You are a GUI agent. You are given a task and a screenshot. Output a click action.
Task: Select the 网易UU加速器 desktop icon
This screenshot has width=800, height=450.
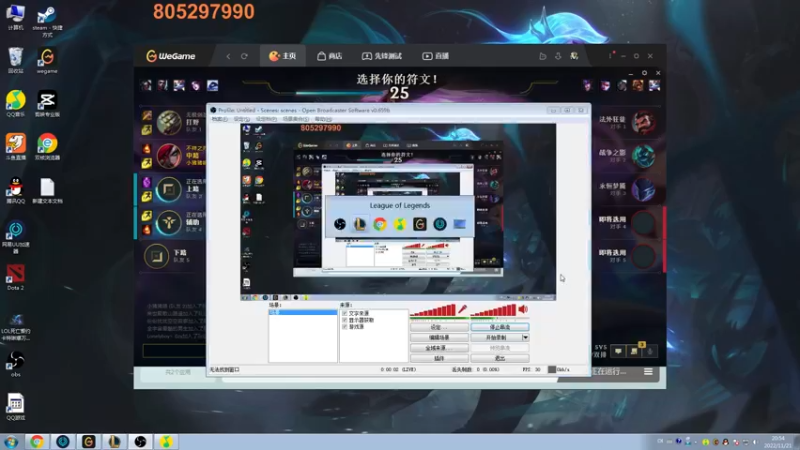click(15, 237)
